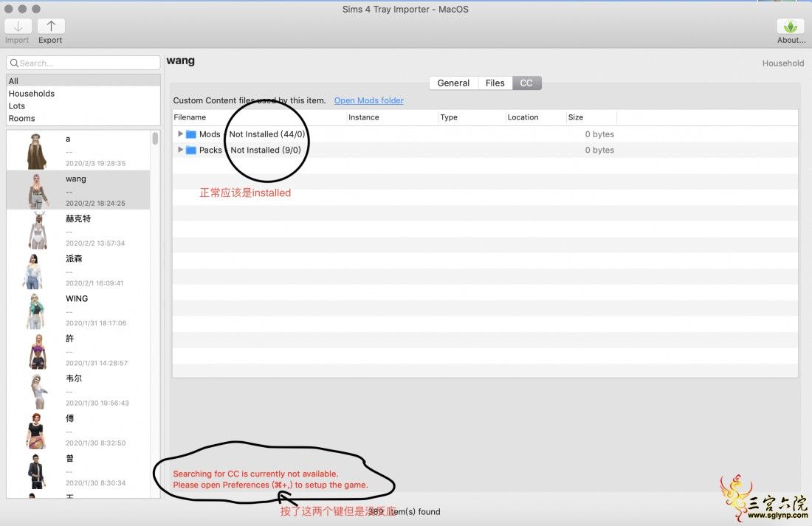Click the date 2020/2/3 19:28:35
812x526 pixels.
pyautogui.click(x=95, y=163)
